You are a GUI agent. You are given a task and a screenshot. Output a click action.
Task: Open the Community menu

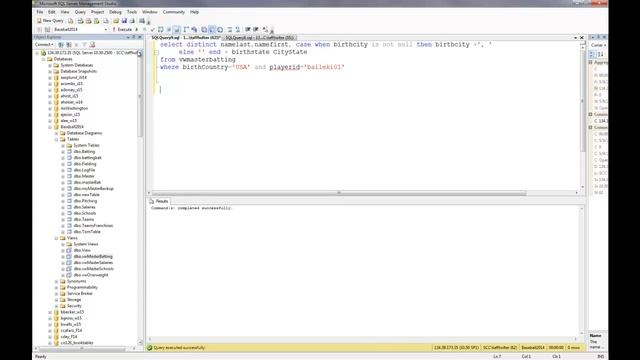173,12
